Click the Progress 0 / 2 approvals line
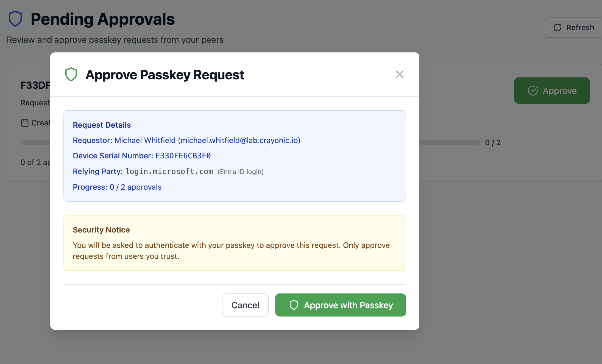 (x=117, y=187)
